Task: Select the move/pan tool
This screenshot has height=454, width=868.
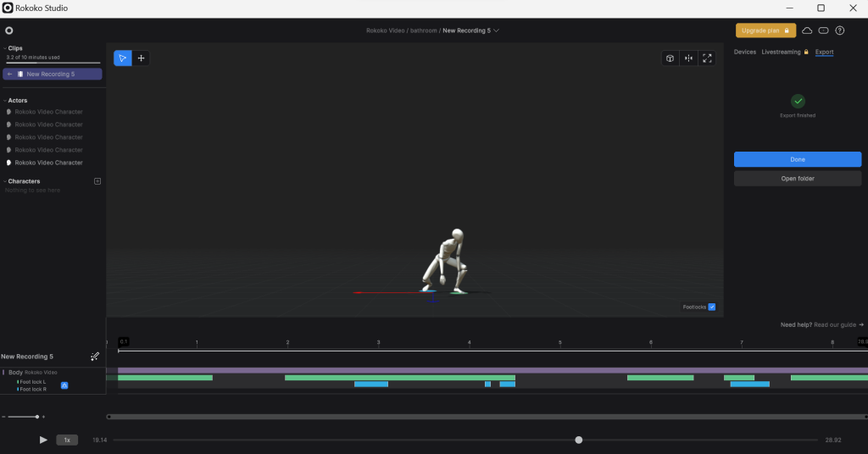Action: [x=142, y=58]
